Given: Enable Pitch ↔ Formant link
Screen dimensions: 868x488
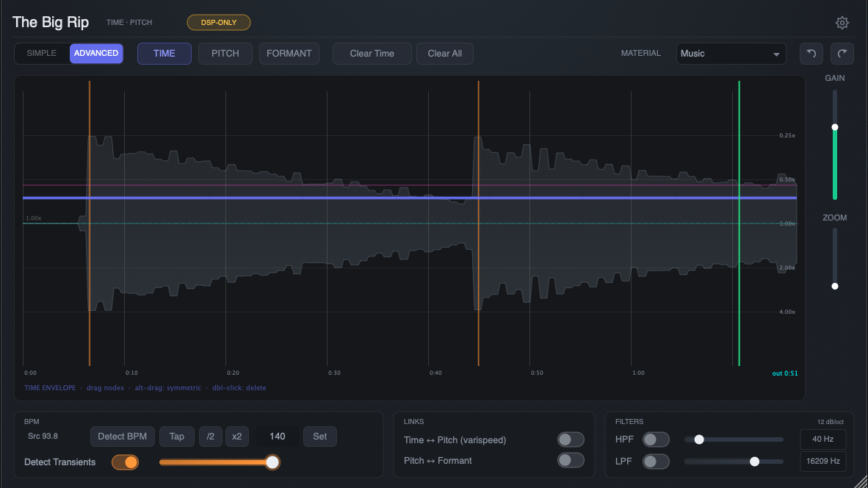Looking at the screenshot, I should click(x=571, y=460).
